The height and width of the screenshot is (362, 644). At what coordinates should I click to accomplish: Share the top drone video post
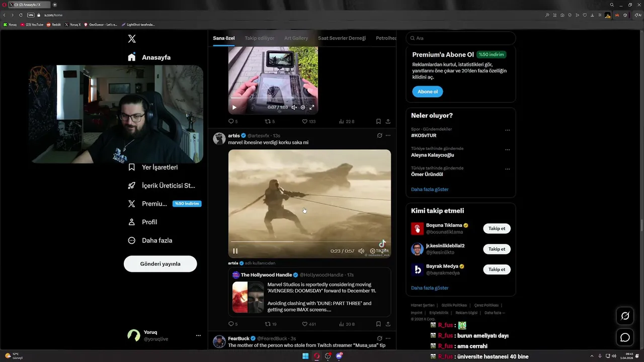(388, 121)
